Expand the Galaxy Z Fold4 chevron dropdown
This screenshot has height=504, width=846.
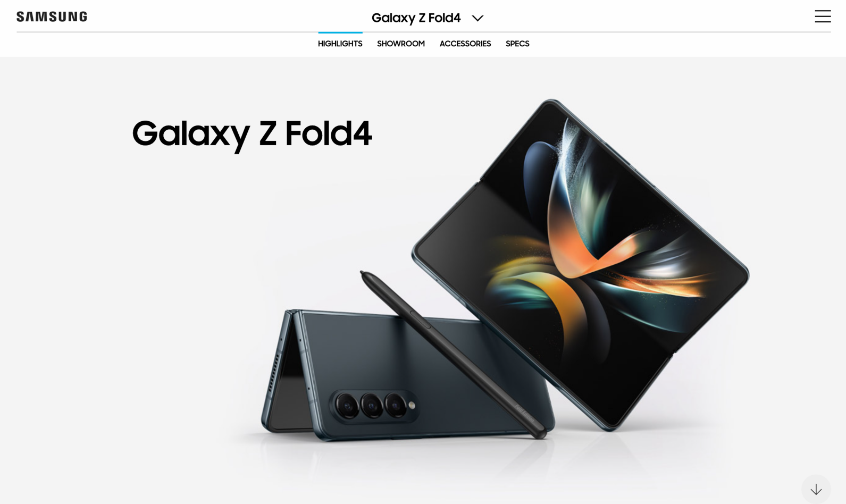pyautogui.click(x=478, y=18)
